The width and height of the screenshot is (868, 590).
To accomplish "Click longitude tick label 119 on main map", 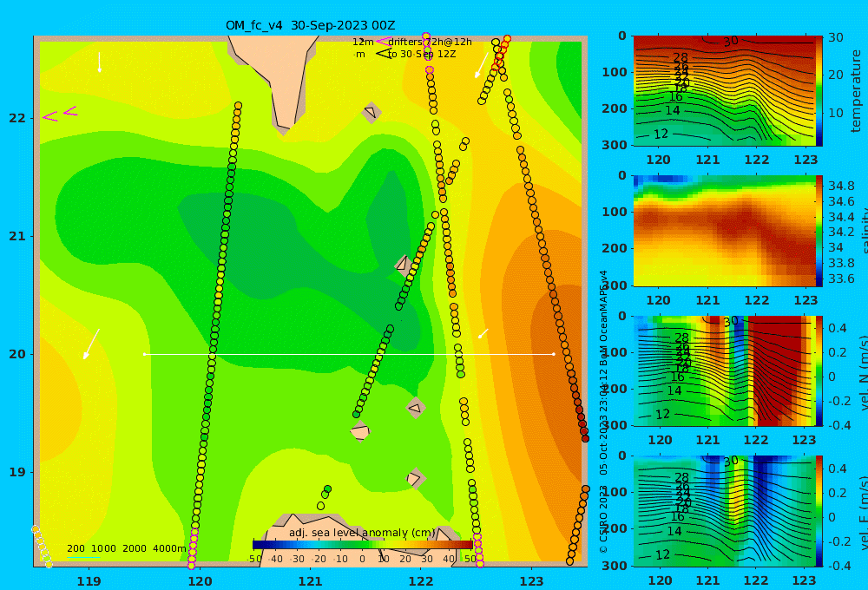I will (x=89, y=581).
